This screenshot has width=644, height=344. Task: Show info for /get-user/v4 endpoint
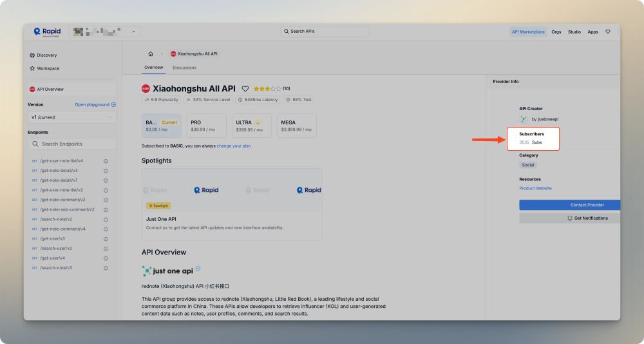point(106,258)
